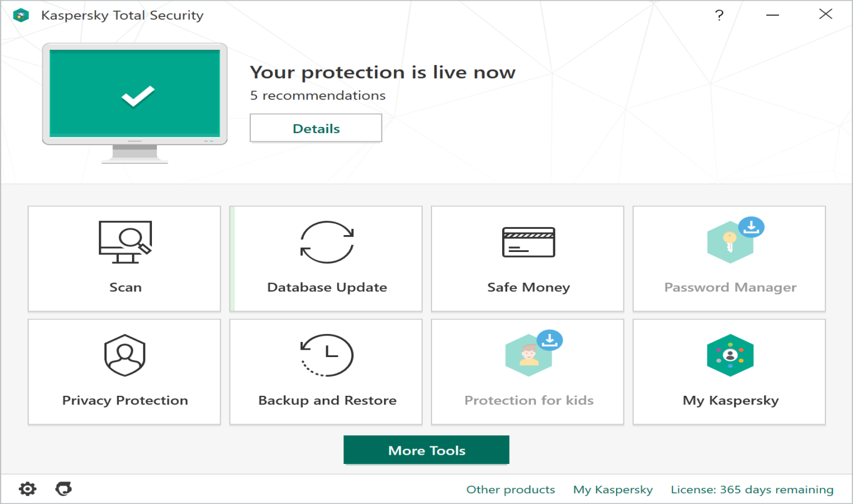This screenshot has width=853, height=504.
Task: Open the Scan tool
Action: pos(124,258)
